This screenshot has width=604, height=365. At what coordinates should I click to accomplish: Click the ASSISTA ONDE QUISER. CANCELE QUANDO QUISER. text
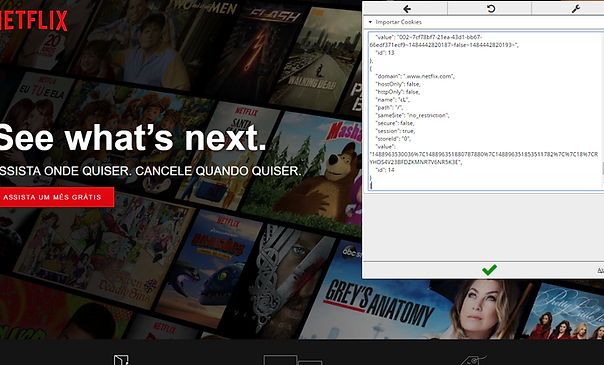click(x=150, y=171)
